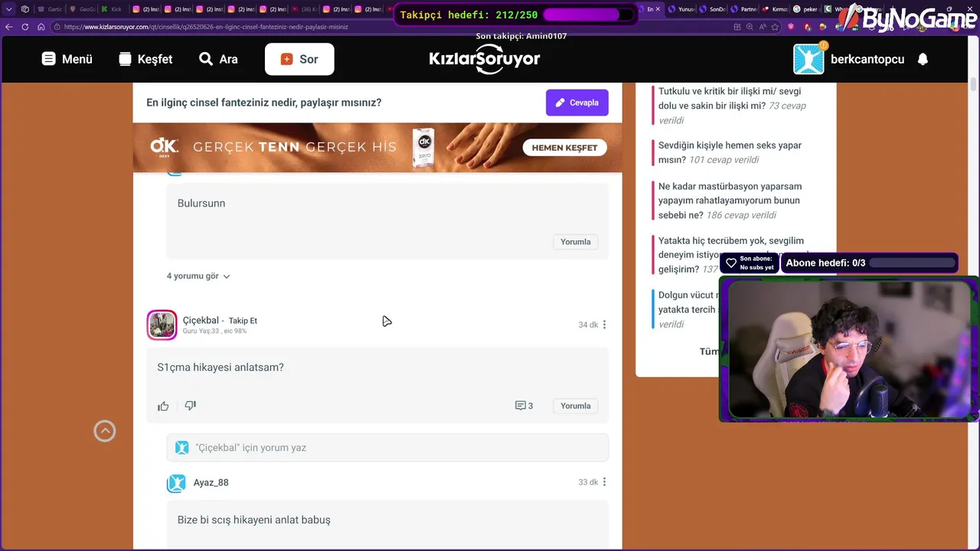This screenshot has height=551, width=980.
Task: Open the browser workspaces icon
Action: [x=25, y=9]
